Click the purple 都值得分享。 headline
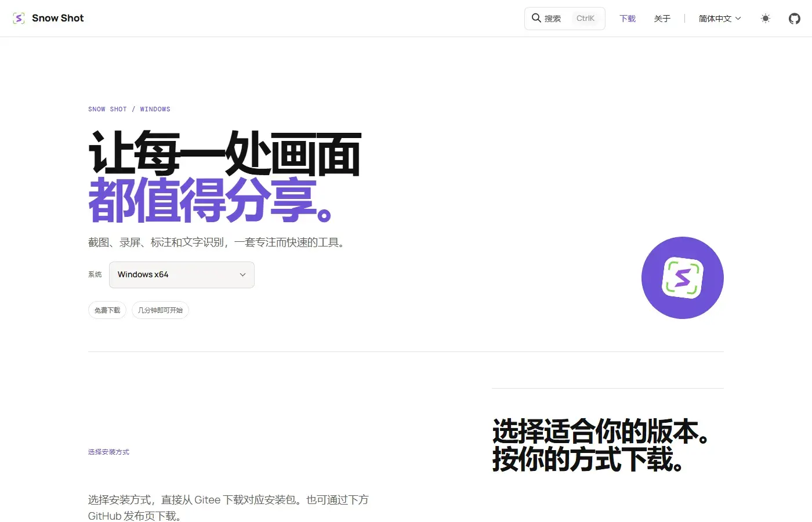Image resolution: width=812 pixels, height=522 pixels. (210, 201)
